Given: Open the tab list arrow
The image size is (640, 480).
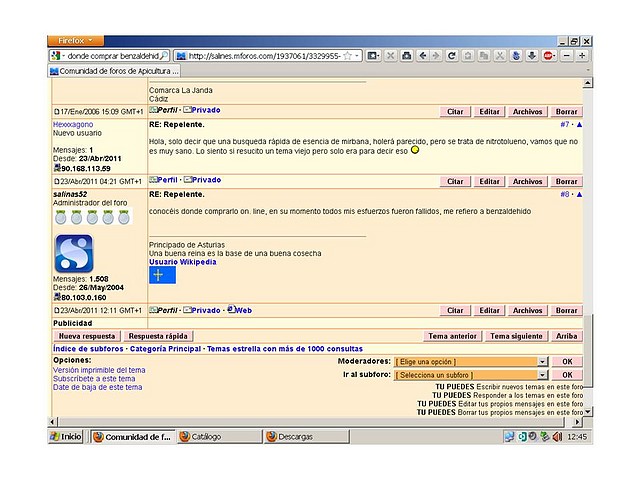Looking at the screenshot, I should coord(588,70).
